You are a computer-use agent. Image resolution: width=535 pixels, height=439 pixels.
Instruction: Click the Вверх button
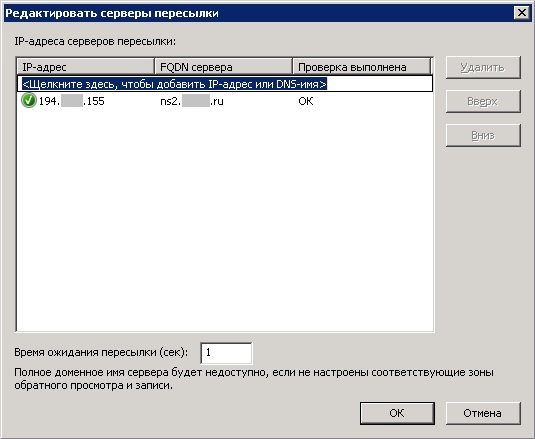483,101
